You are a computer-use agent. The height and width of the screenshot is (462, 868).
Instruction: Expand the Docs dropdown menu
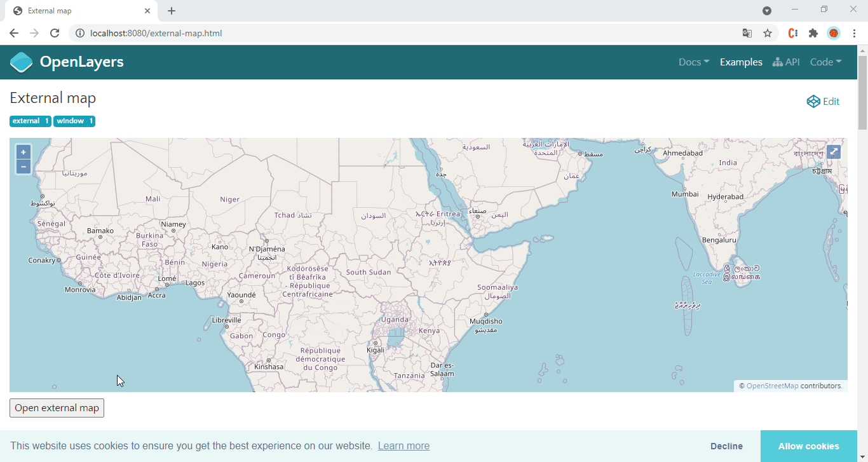(x=694, y=62)
